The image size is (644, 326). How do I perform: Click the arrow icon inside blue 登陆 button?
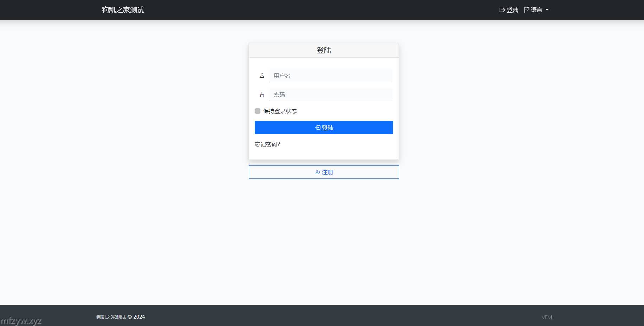click(x=318, y=128)
